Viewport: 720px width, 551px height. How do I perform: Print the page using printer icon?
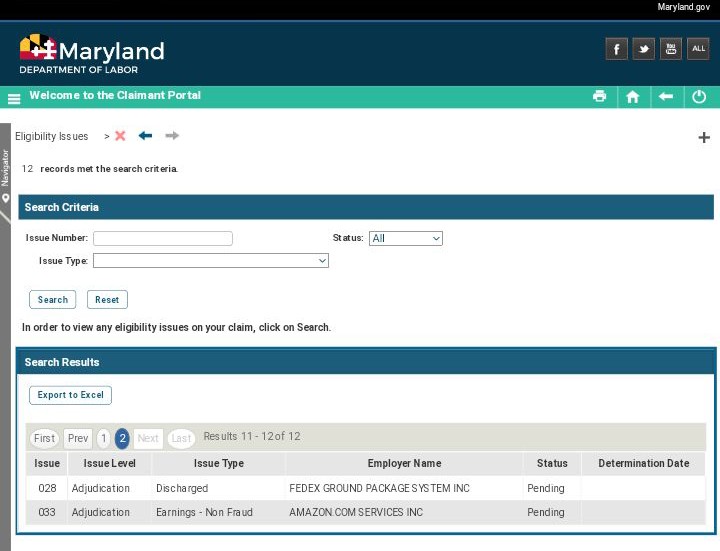(599, 96)
